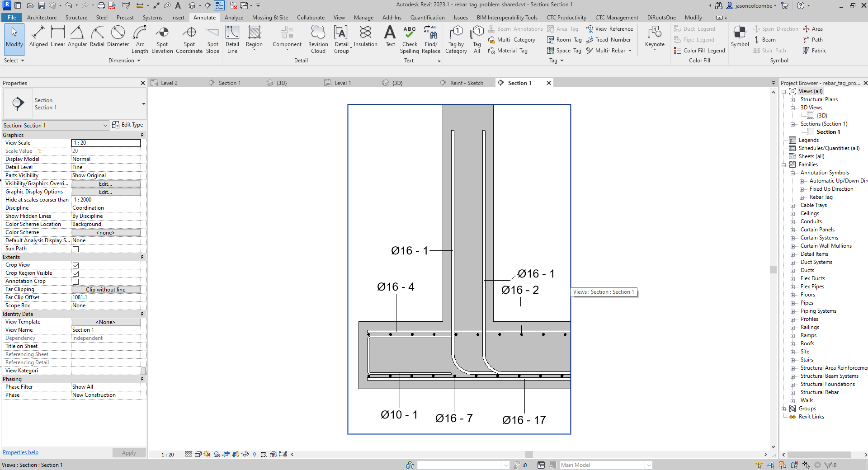Select the Aligned dimension tool
Viewport: 868px width, 470px height.
[38, 38]
